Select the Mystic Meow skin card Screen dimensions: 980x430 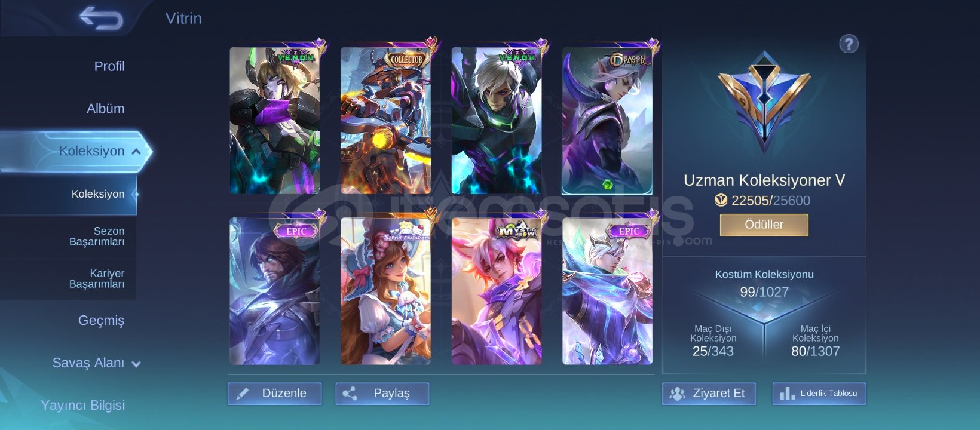[497, 291]
